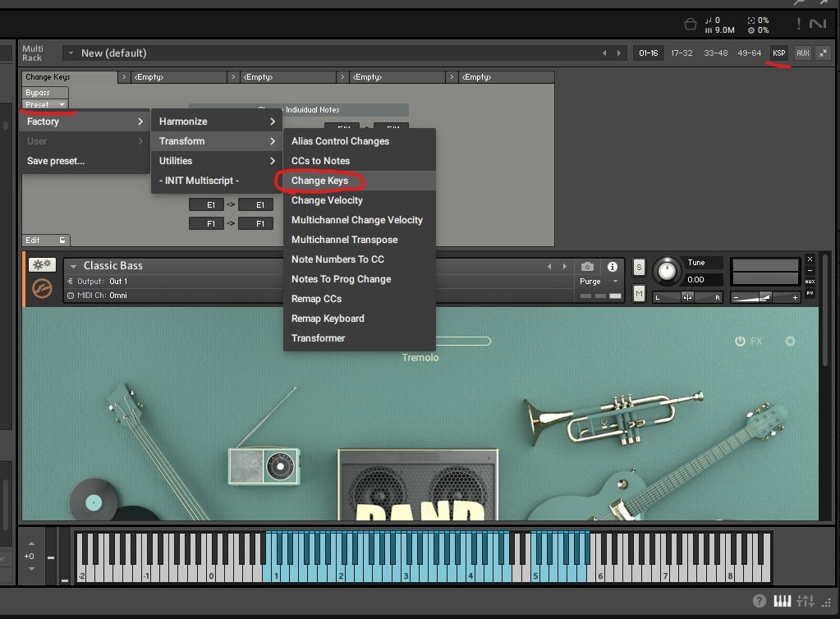Go to next multi with right arrow
Image resolution: width=840 pixels, height=619 pixels.
coord(619,53)
